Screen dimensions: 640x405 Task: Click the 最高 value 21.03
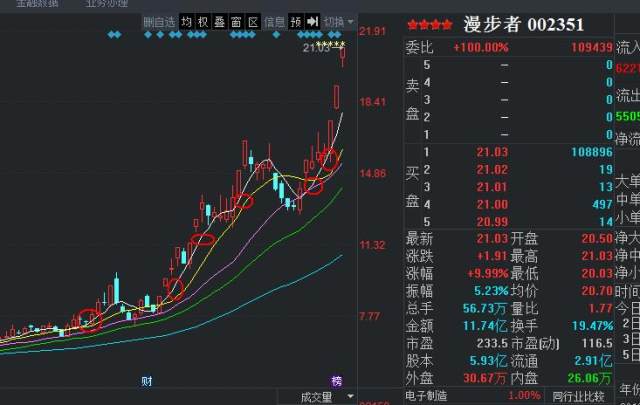point(597,256)
